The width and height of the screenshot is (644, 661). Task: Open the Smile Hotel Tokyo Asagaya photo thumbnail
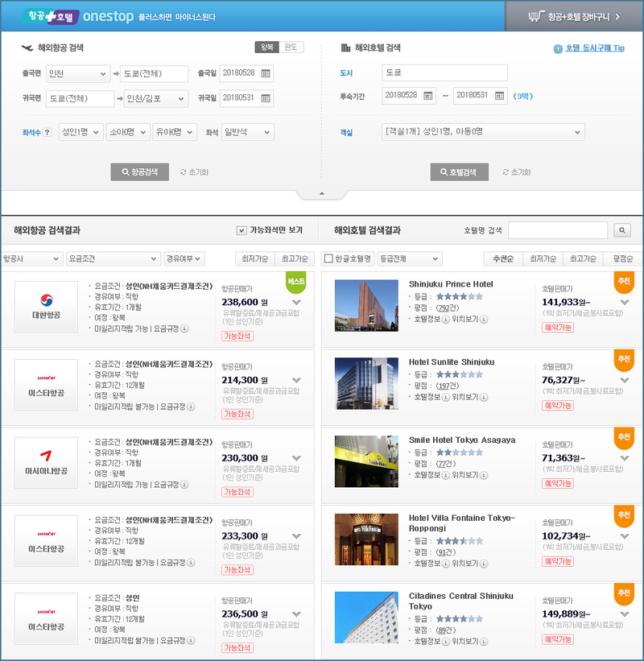coord(366,461)
